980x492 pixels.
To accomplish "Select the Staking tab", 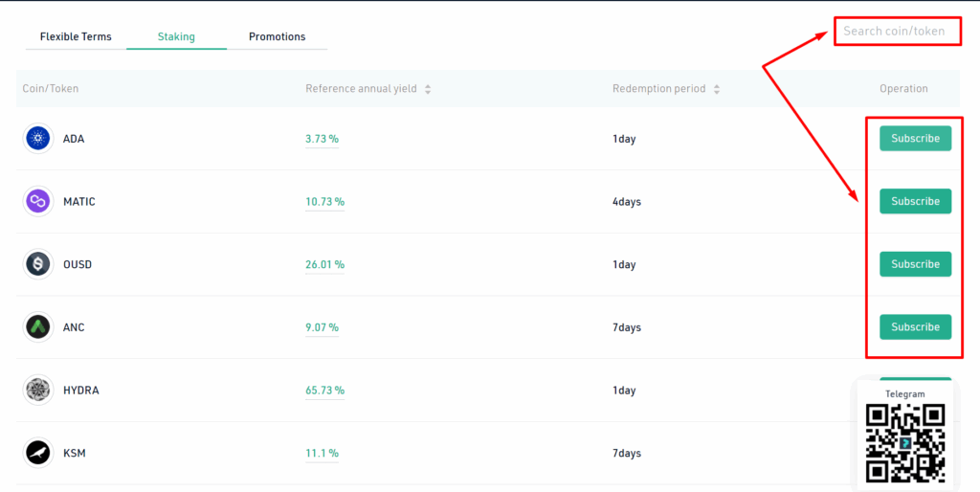I will [176, 37].
